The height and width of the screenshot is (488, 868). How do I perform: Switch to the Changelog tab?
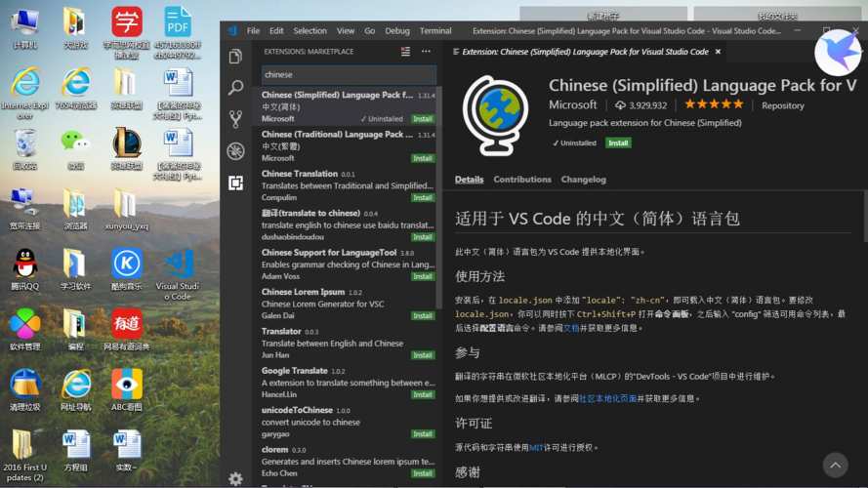pyautogui.click(x=584, y=180)
